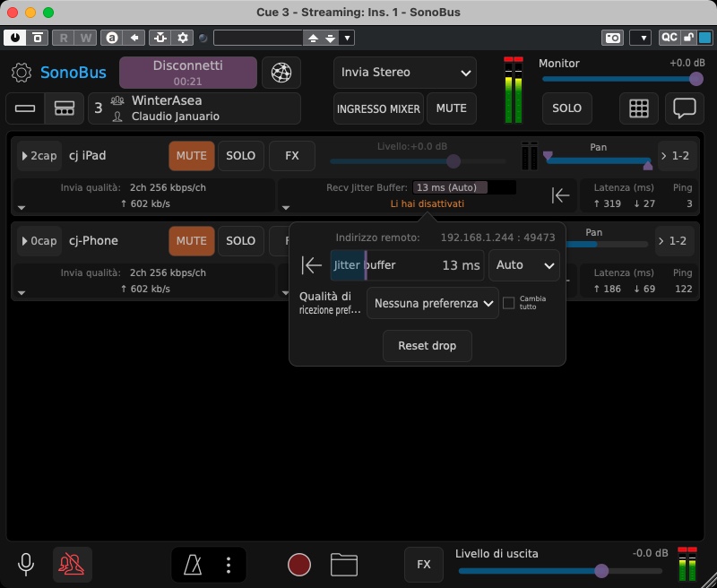Open the Nessuna preferenza quality dropdown
This screenshot has width=717, height=588.
pos(433,304)
